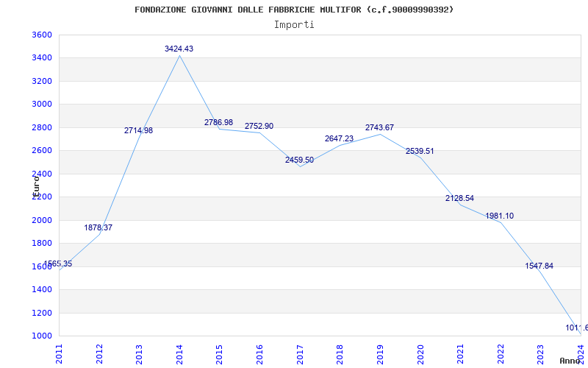
Task: Select the 3424.43 peak data label
Action: point(179,49)
